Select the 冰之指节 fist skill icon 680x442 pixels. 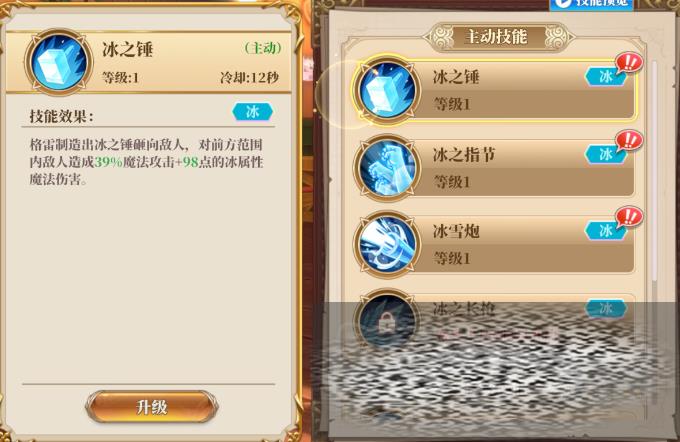[x=386, y=168]
